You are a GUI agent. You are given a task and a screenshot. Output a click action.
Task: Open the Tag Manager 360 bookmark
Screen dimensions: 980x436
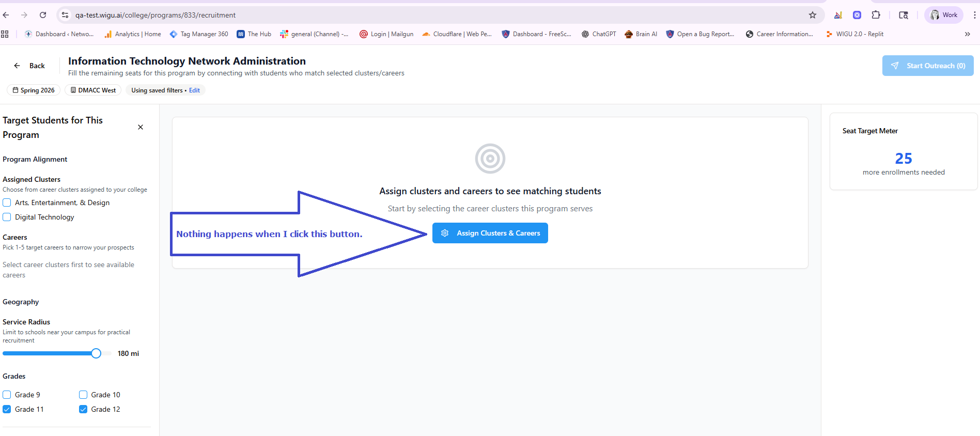pos(199,34)
